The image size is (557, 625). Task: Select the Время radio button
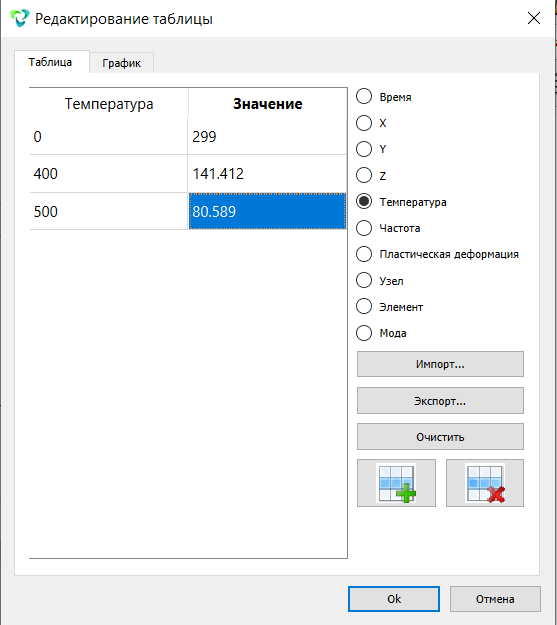[x=364, y=96]
